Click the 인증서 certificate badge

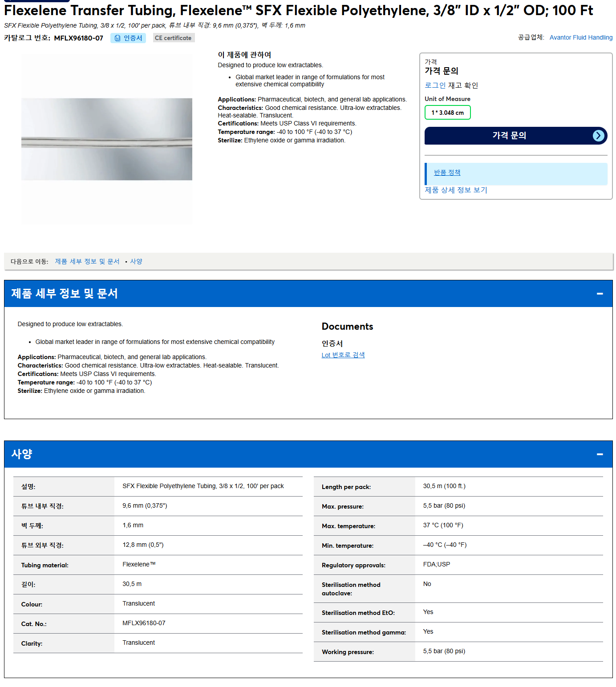[128, 38]
